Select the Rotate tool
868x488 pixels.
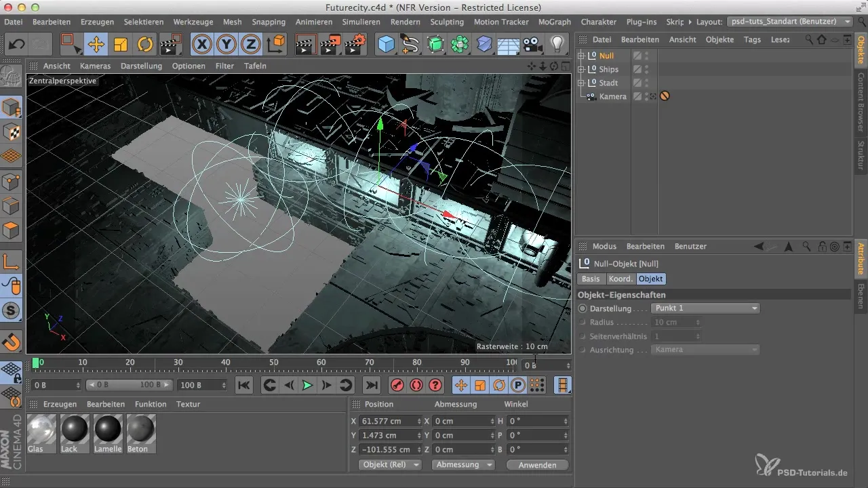[x=145, y=45]
